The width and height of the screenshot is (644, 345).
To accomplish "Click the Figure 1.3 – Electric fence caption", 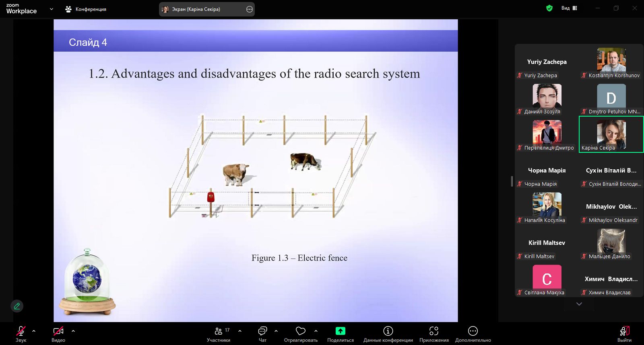I will tap(299, 258).
